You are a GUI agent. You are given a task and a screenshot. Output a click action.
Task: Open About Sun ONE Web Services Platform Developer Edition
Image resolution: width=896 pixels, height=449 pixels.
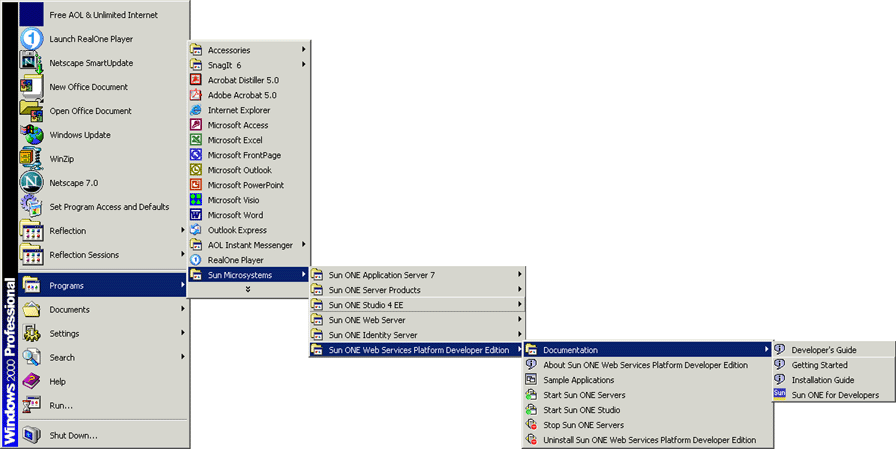[x=648, y=364]
